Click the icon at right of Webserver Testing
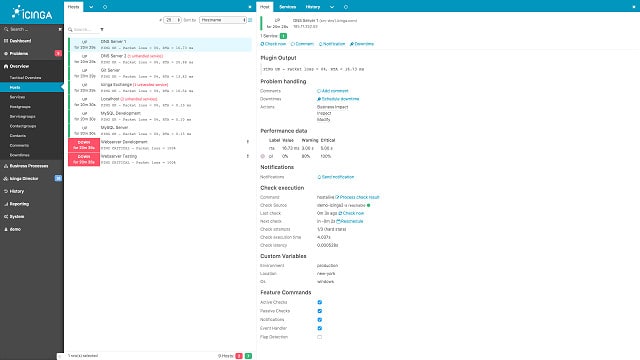The height and width of the screenshot is (360, 640). click(248, 156)
